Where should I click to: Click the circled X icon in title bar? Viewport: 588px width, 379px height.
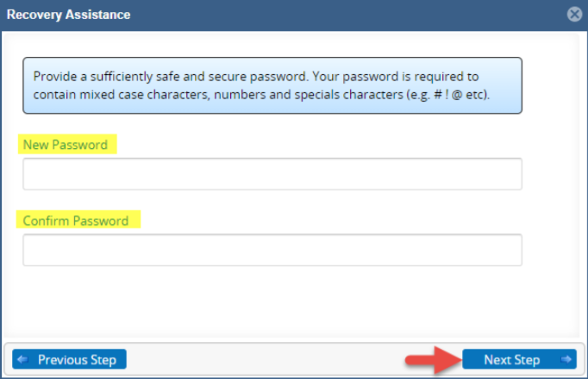coord(574,15)
